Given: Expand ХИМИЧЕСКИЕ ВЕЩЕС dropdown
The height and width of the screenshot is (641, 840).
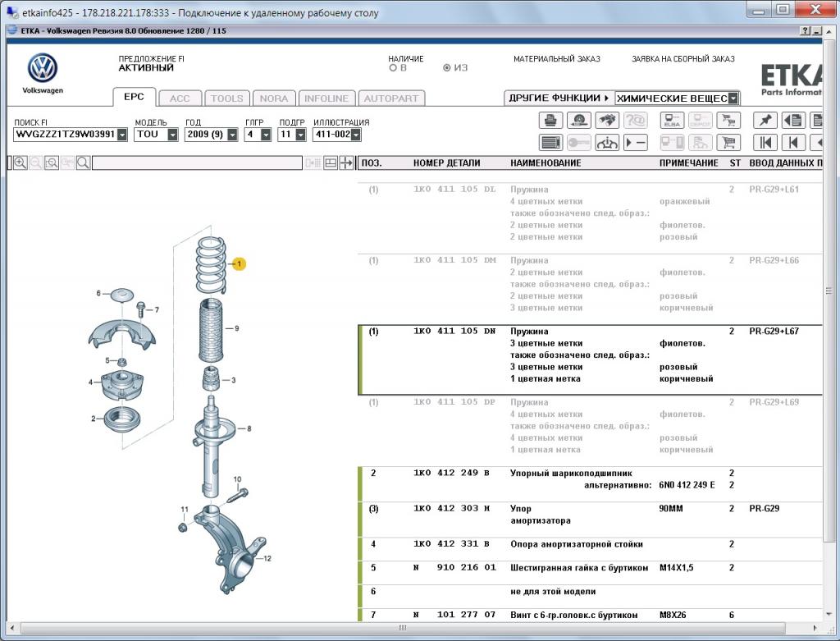Looking at the screenshot, I should point(733,98).
